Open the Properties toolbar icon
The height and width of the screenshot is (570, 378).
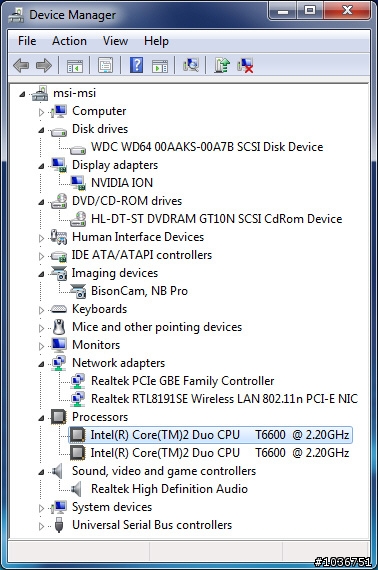pos(105,65)
